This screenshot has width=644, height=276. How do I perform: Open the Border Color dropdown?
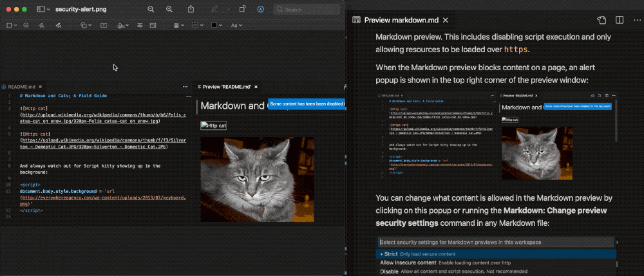pyautogui.click(x=198, y=26)
